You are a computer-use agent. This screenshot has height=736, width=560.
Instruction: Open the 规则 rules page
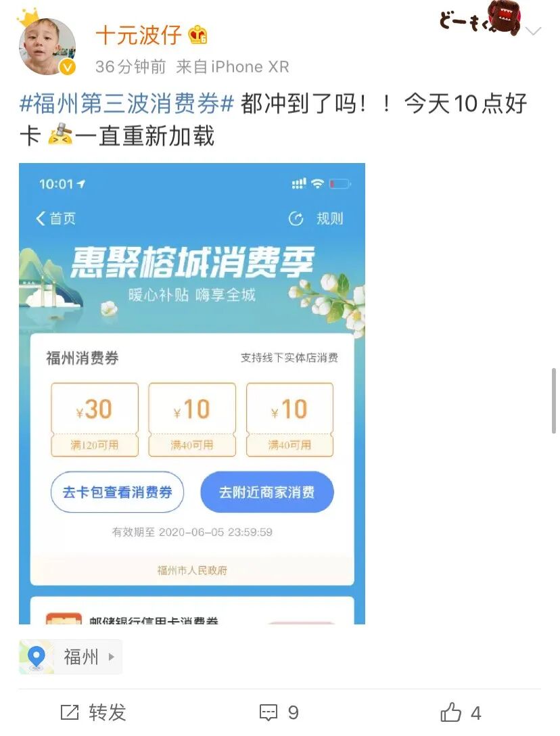(329, 218)
